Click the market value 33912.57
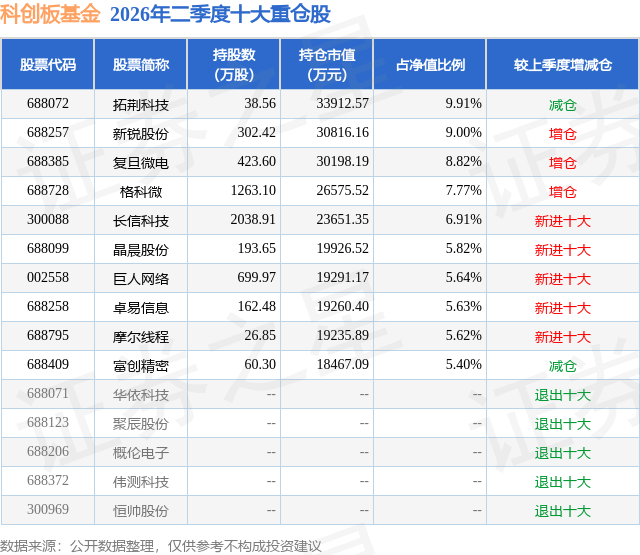Viewport: 640px width, 555px height. coord(342,104)
